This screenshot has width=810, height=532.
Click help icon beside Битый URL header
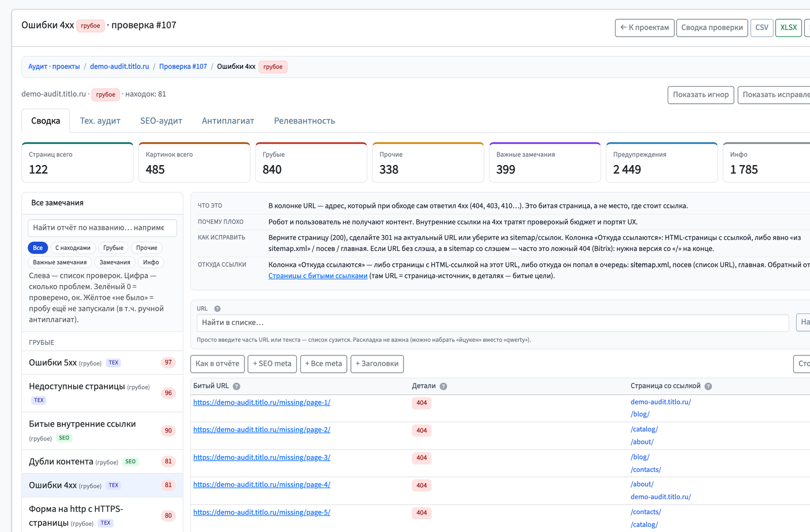(x=236, y=386)
